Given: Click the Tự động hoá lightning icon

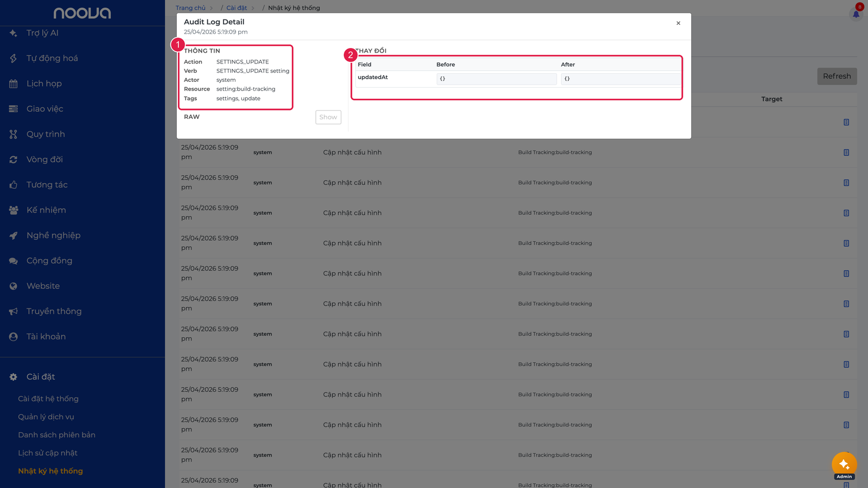Looking at the screenshot, I should pos(14,59).
